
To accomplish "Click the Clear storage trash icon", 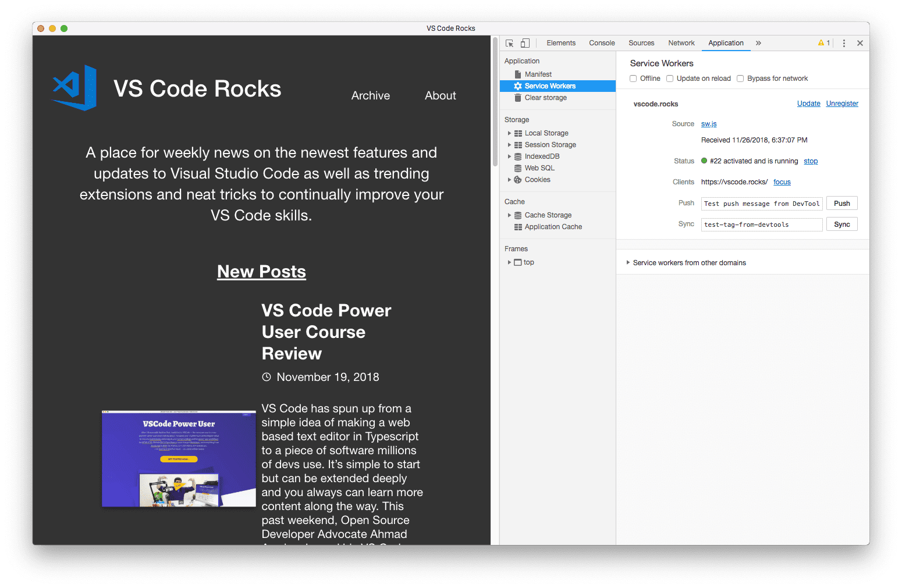I will point(518,98).
